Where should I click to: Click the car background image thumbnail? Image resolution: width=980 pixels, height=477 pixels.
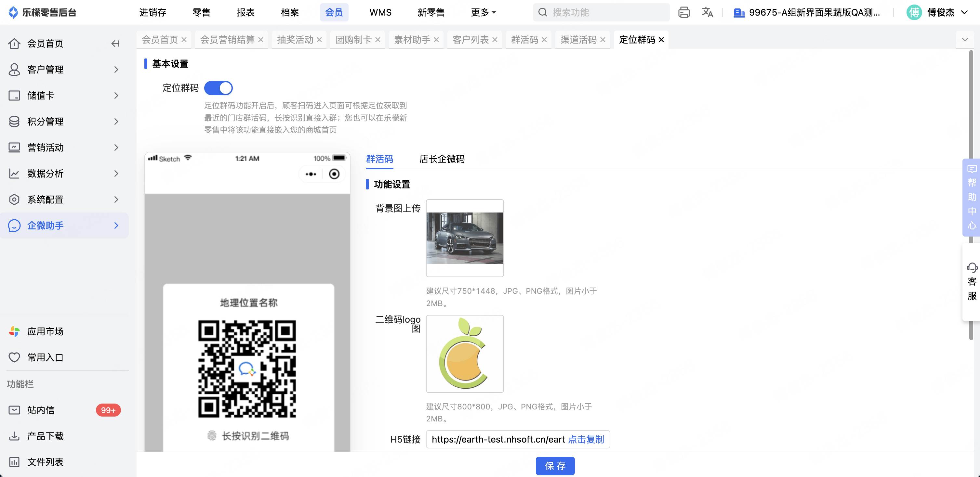click(x=465, y=238)
